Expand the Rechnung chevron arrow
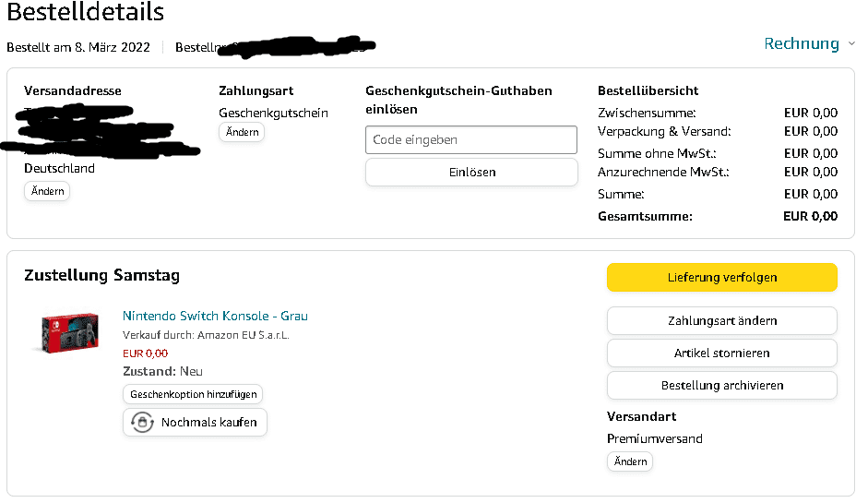 pyautogui.click(x=850, y=43)
